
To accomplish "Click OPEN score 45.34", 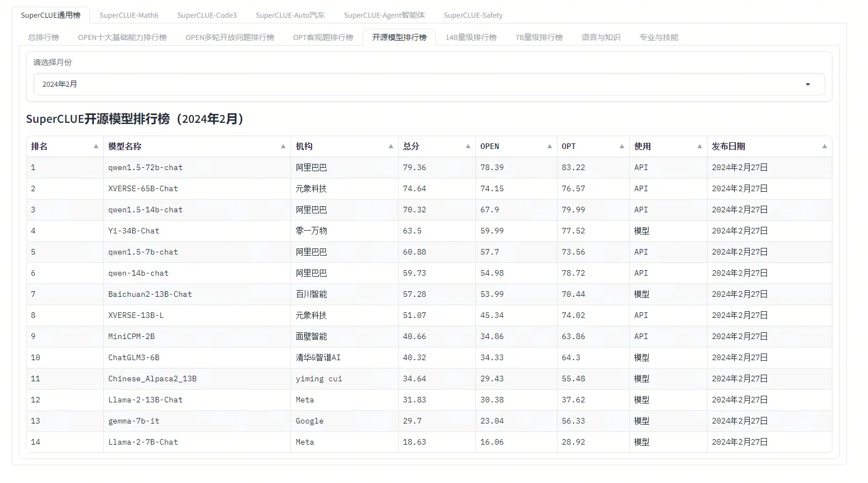I will click(x=492, y=315).
